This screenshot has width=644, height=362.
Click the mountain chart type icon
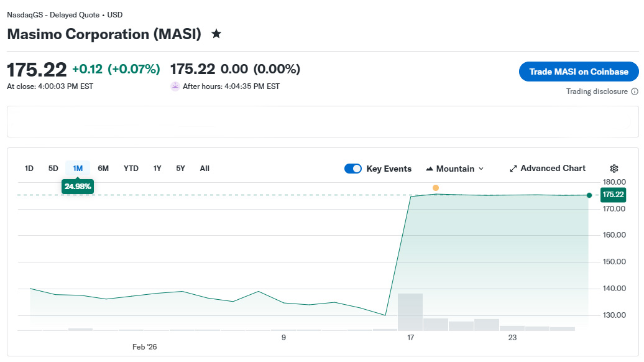click(430, 169)
